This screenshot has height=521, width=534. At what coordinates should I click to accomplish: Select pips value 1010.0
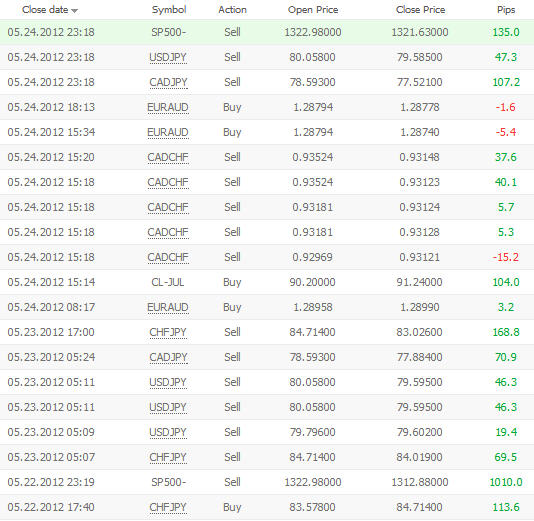[x=506, y=482]
